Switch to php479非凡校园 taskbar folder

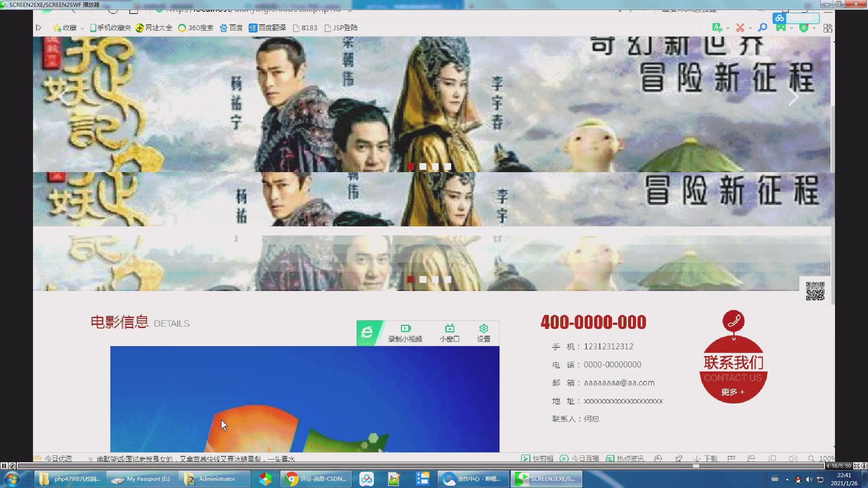71,479
